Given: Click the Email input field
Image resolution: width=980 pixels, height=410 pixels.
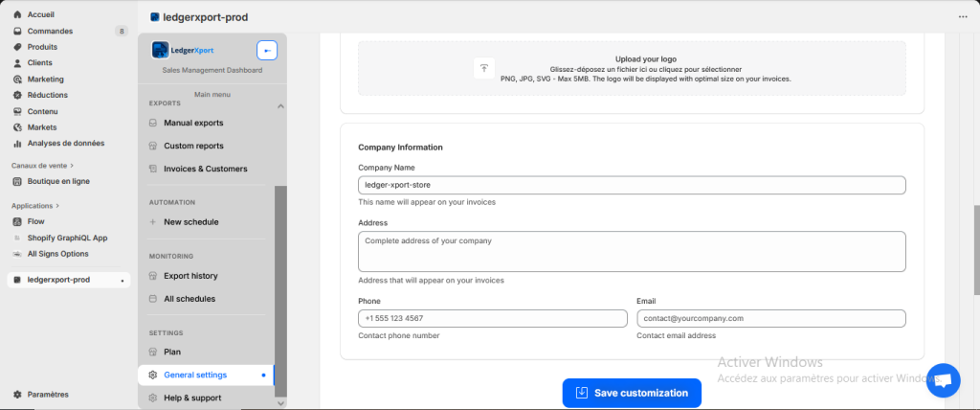Looking at the screenshot, I should click(770, 318).
